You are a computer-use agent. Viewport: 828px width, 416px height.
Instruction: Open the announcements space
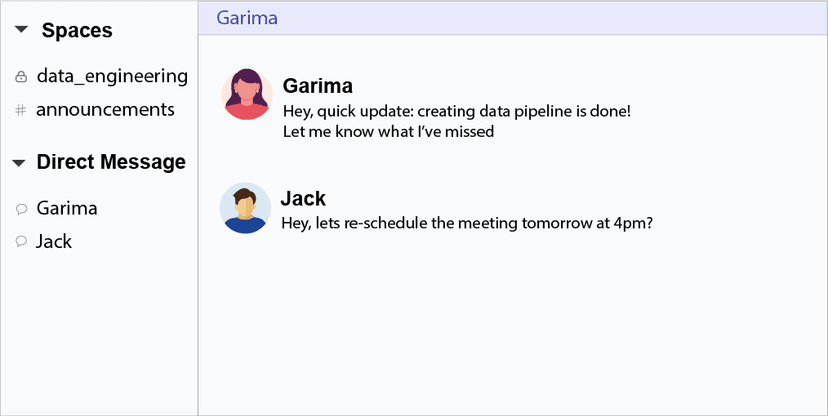tap(105, 110)
